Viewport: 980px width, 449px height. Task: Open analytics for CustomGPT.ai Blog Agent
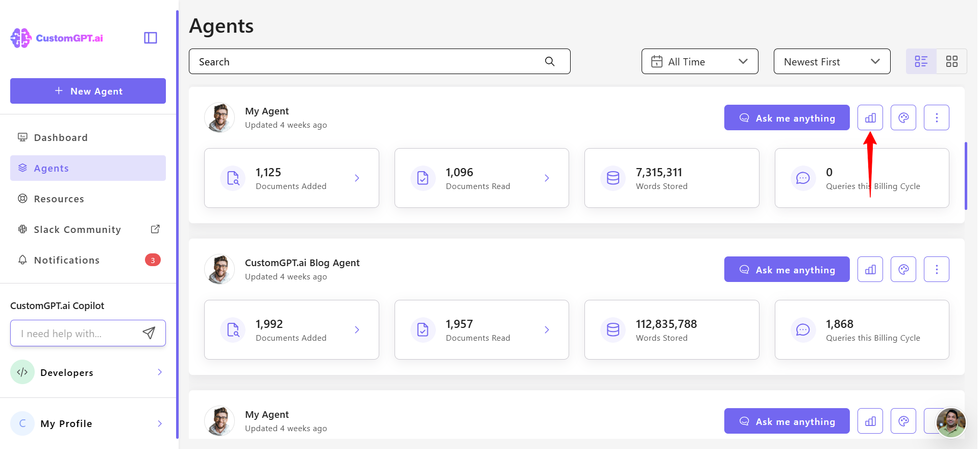870,269
